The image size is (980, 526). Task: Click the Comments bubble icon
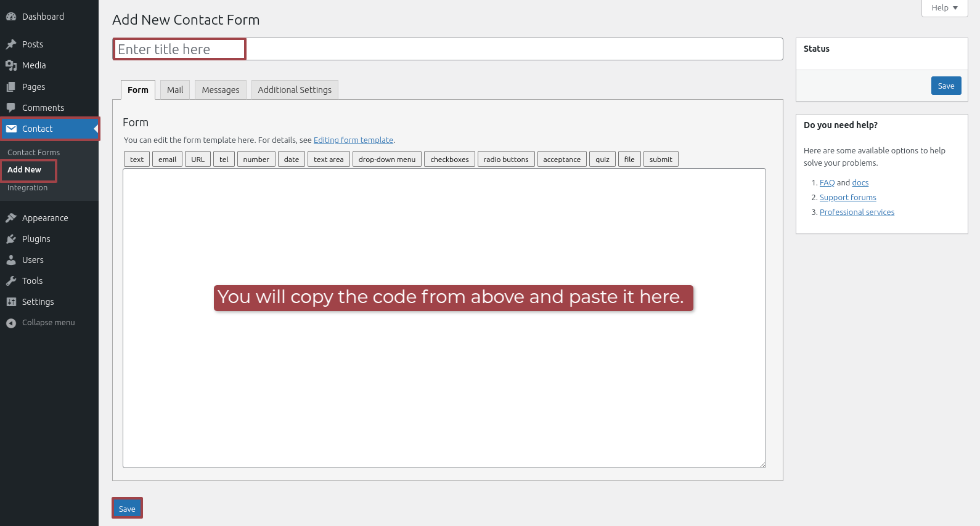[11, 108]
